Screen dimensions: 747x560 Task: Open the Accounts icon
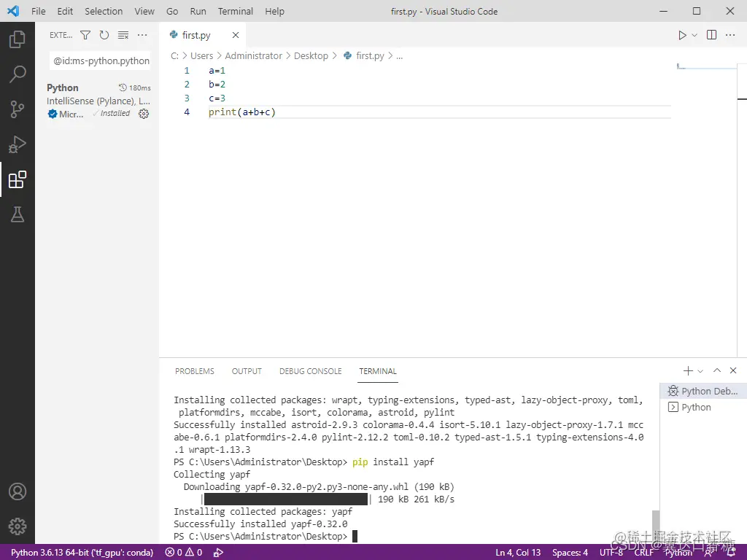(18, 491)
